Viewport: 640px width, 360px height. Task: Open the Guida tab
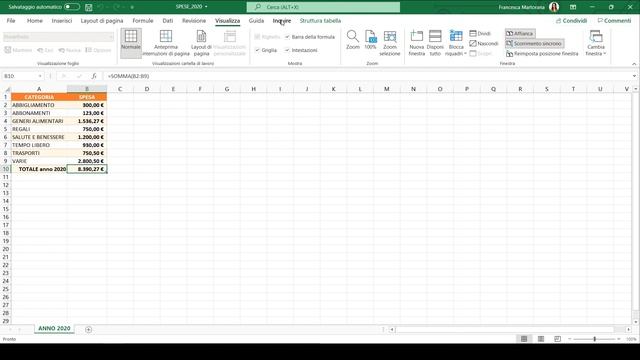[x=256, y=20]
